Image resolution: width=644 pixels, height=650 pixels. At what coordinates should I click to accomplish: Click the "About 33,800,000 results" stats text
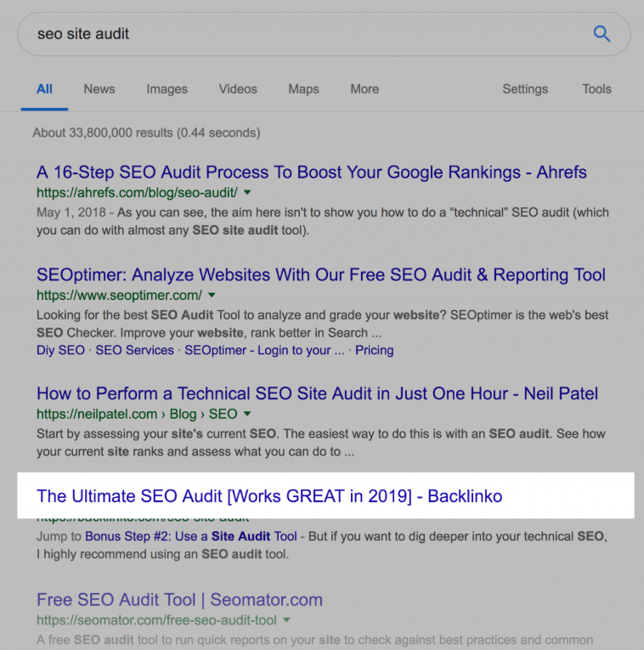point(146,133)
